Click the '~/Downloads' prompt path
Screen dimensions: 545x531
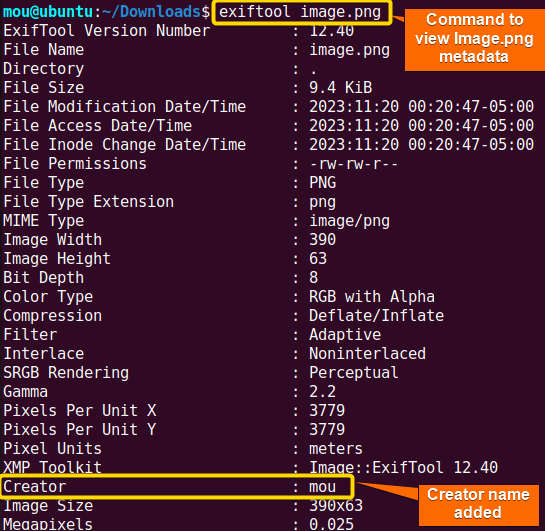[x=152, y=12]
